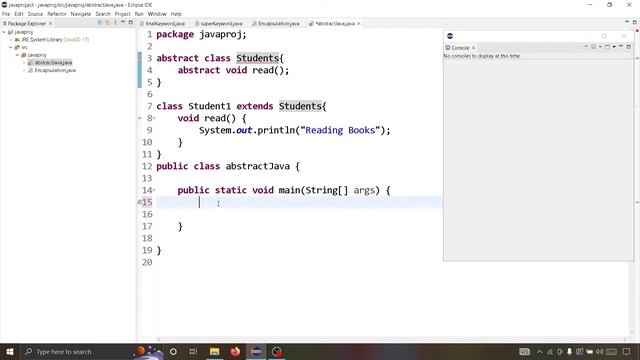Switch to the finalKeyword.java editor tab

162,24
